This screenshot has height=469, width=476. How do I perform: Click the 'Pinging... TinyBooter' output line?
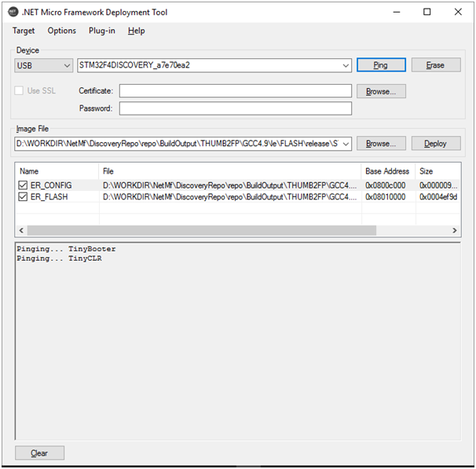click(66, 249)
